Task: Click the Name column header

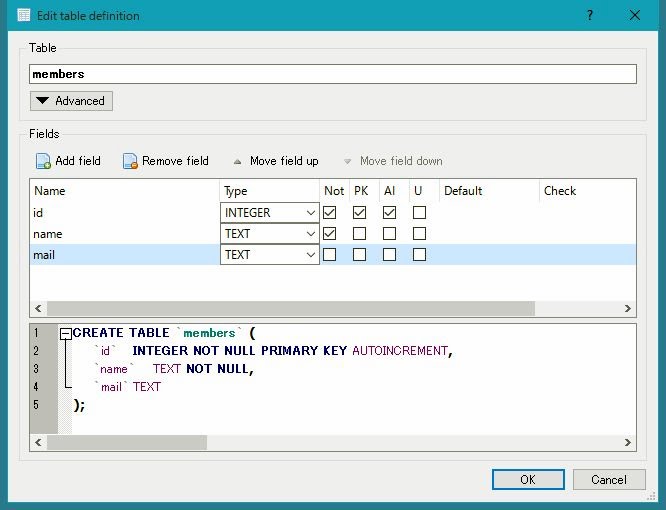Action: (50, 190)
